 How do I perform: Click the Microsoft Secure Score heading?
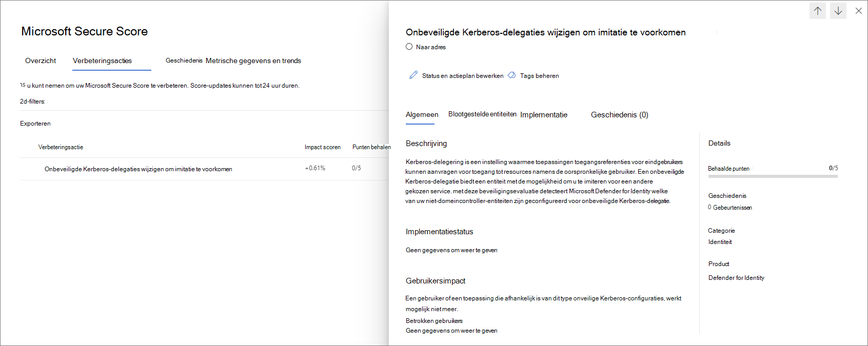[85, 31]
